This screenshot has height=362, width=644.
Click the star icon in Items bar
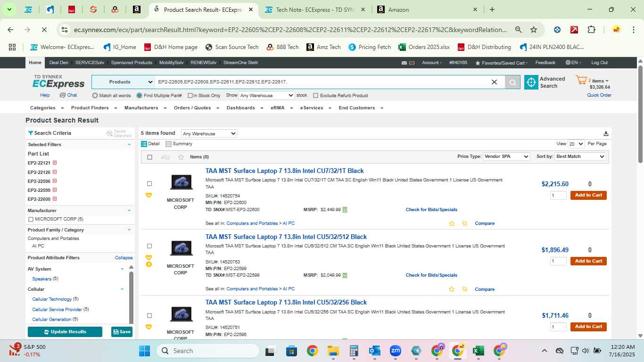tap(181, 157)
